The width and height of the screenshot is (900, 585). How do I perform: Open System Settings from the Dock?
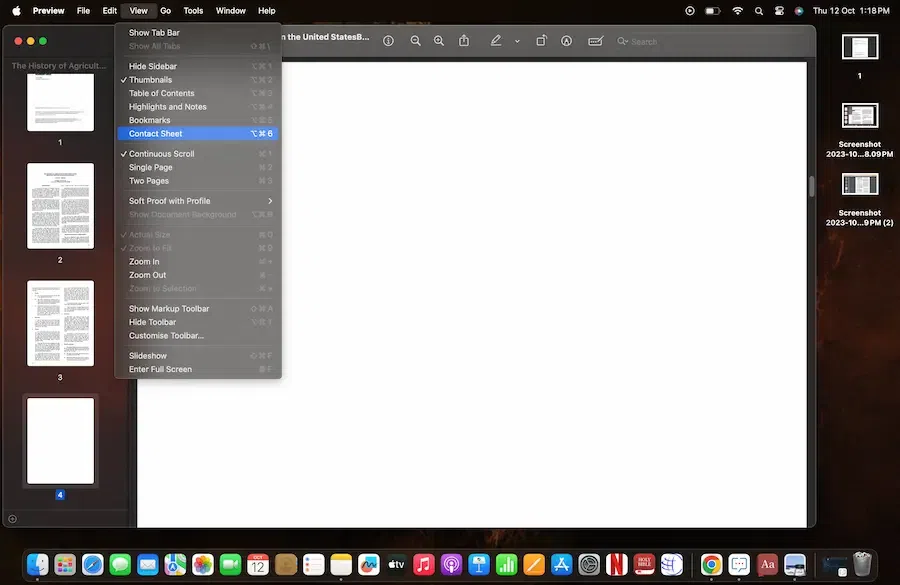point(589,565)
